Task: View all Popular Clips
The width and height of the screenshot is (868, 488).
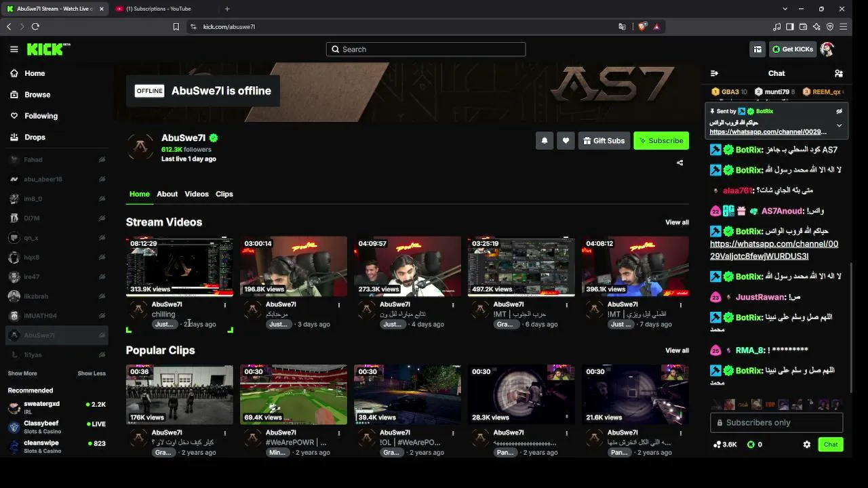Action: coord(677,350)
